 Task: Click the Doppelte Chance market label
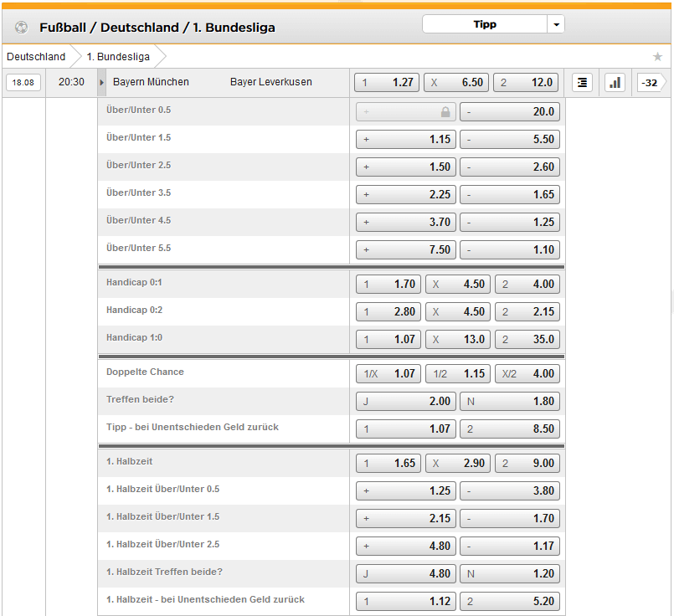(x=145, y=372)
